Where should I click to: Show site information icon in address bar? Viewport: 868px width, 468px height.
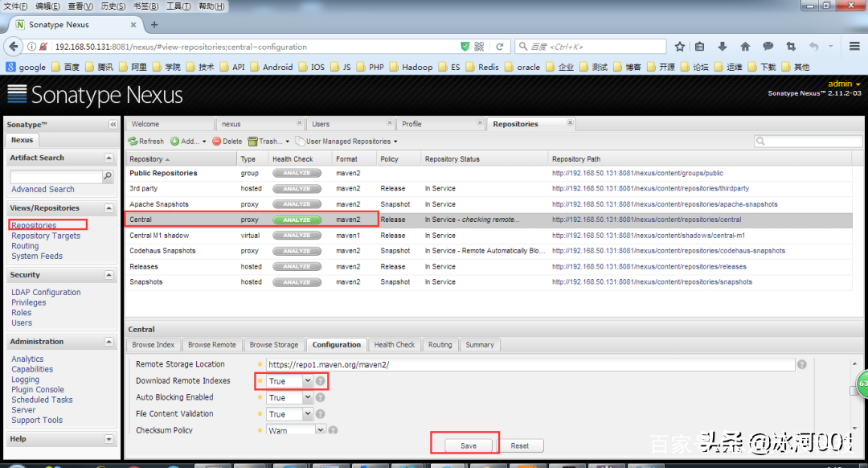(x=31, y=47)
